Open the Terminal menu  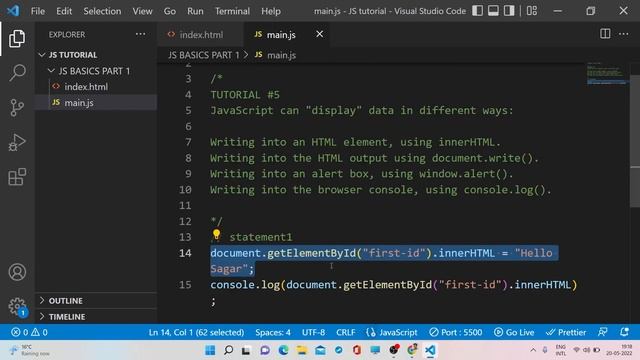point(232,11)
